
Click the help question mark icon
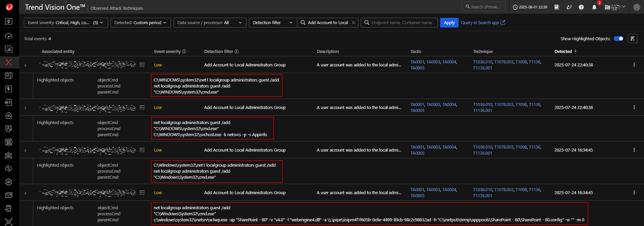point(581,7)
